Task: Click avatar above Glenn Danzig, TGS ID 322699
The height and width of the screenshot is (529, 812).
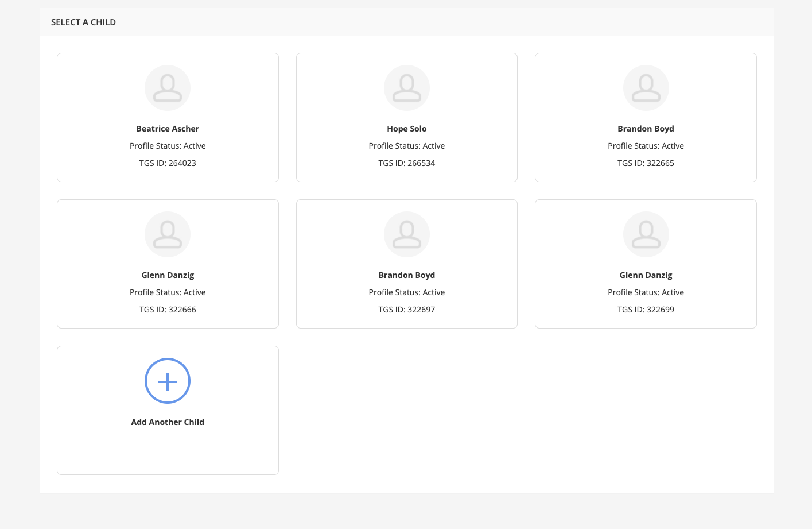Action: (646, 234)
